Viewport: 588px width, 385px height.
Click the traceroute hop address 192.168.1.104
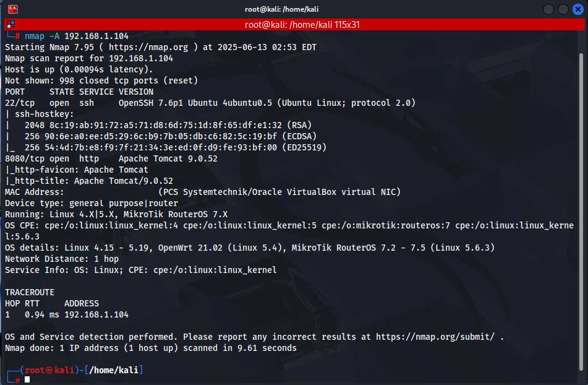click(96, 314)
